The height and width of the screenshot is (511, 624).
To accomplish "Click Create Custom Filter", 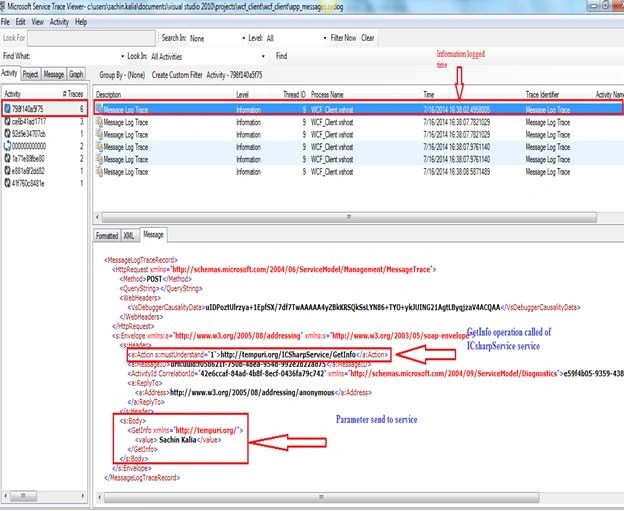I will (x=177, y=75).
